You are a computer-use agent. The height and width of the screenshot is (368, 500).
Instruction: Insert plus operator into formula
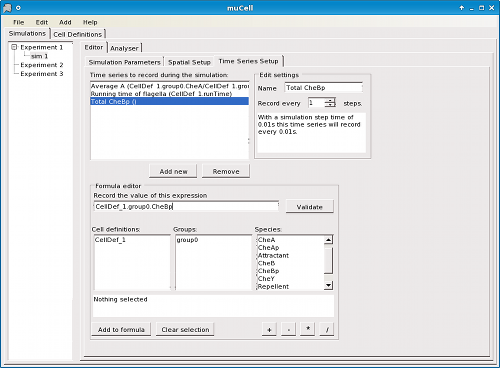point(269,329)
